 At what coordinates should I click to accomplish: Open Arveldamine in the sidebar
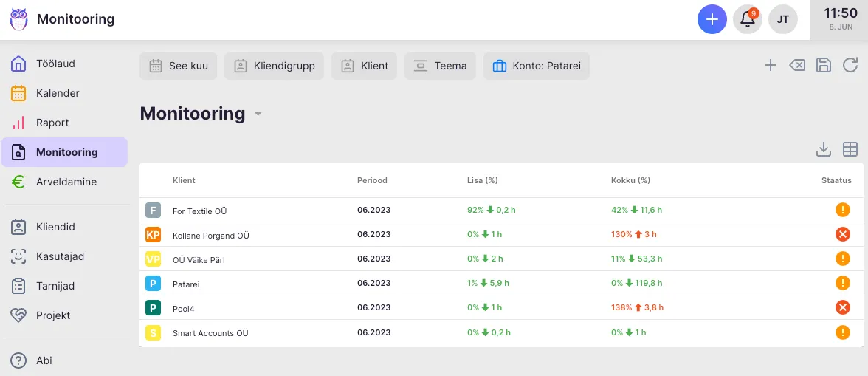[66, 182]
